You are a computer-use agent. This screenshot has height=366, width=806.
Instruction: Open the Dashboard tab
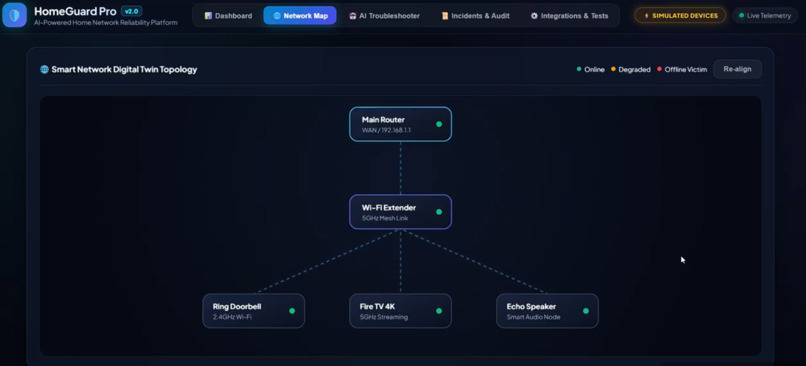click(x=228, y=16)
